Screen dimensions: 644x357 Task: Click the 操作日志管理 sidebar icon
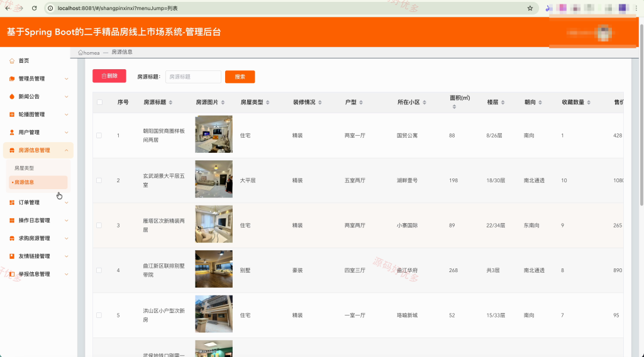pyautogui.click(x=12, y=221)
